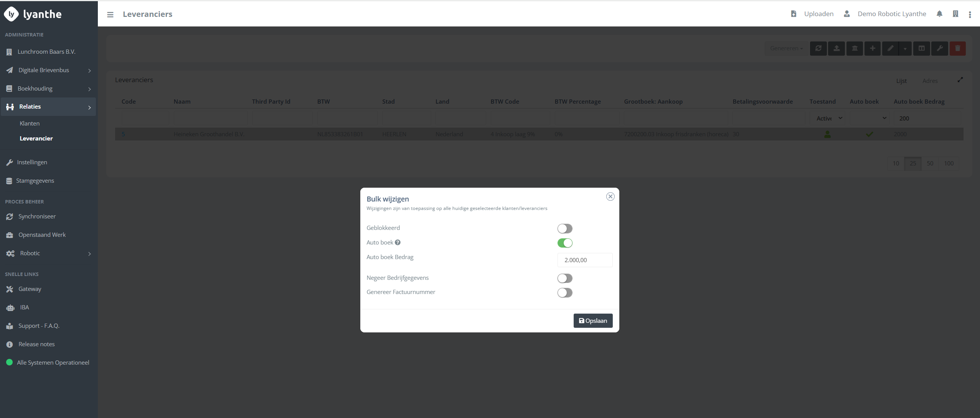980x418 pixels.
Task: Click the plus add supplier icon
Action: pyautogui.click(x=873, y=48)
